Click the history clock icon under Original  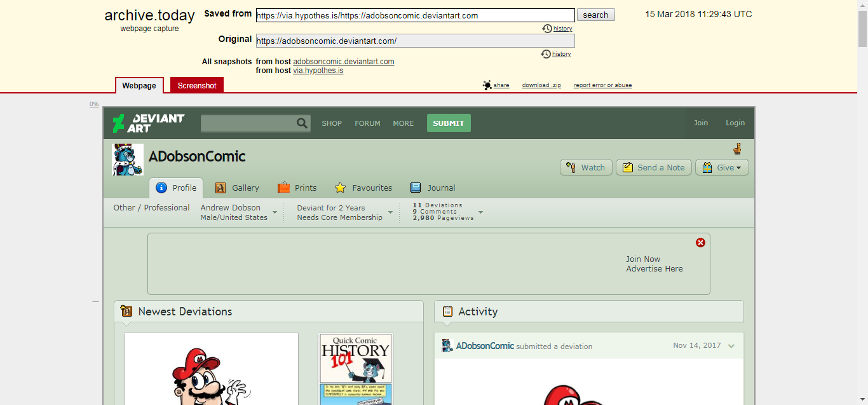click(546, 54)
